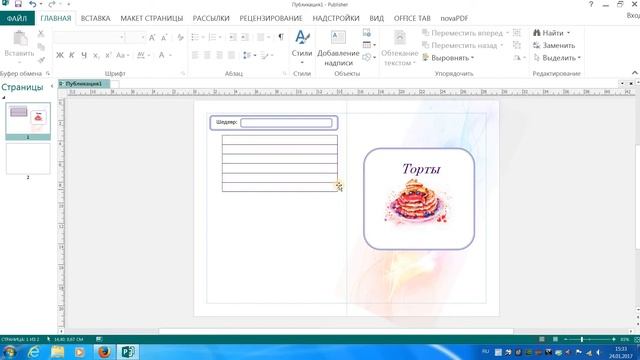Screen dimensions: 640x360
Task: Toggle Bold (Ж) formatting
Action: click(60, 55)
